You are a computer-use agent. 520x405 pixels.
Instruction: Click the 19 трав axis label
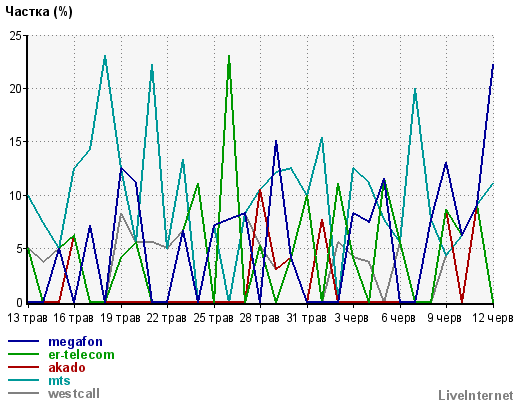pyautogui.click(x=120, y=318)
